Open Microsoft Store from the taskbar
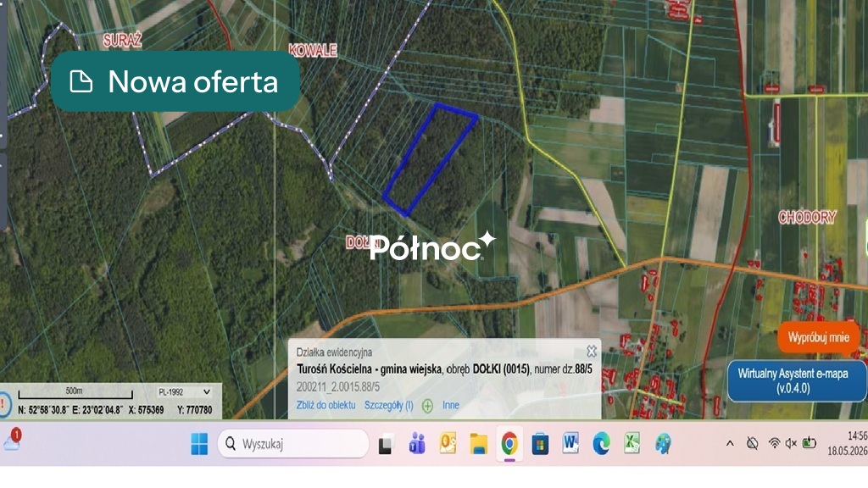 540,444
